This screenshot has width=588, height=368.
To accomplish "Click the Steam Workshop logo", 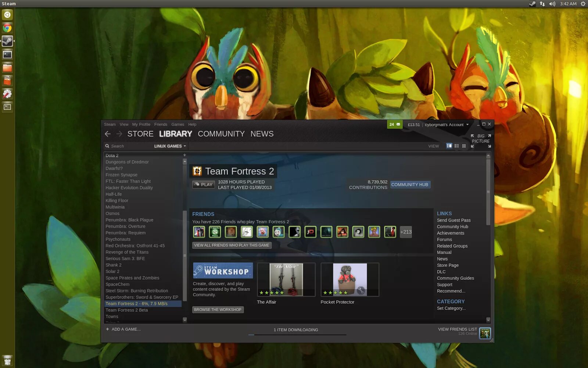I will [222, 270].
